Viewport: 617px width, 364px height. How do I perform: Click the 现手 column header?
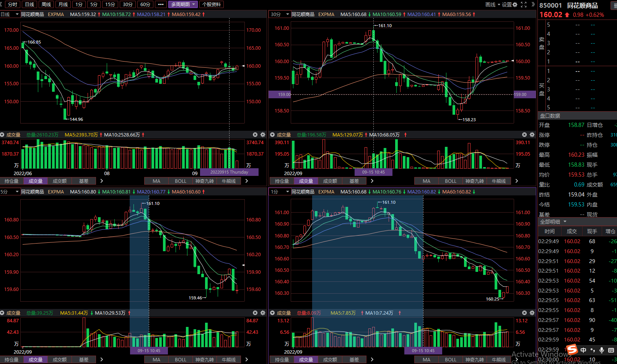point(592,231)
